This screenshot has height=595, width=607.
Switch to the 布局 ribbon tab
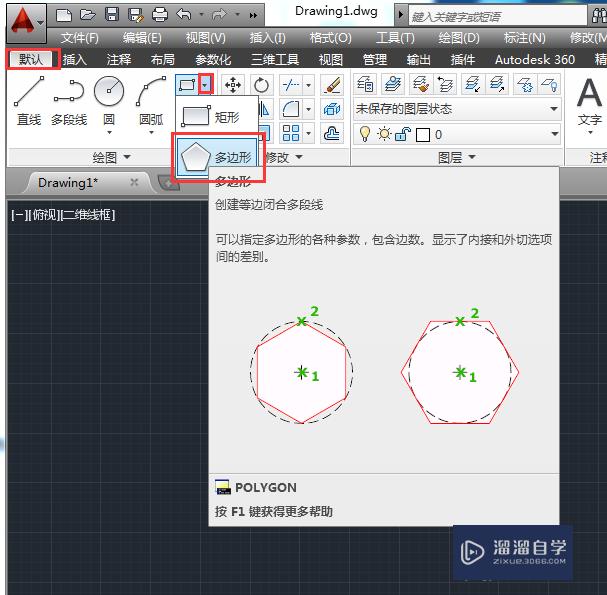point(163,59)
